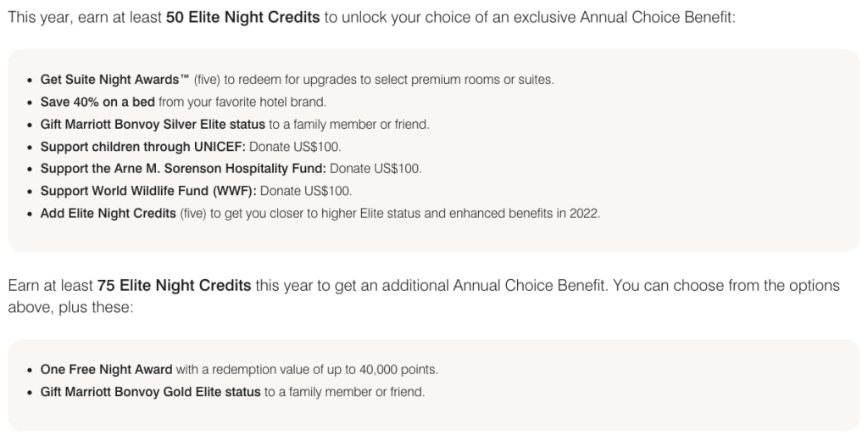
Task: Click the '75 Elite Night Credits' bold text
Action: (174, 285)
